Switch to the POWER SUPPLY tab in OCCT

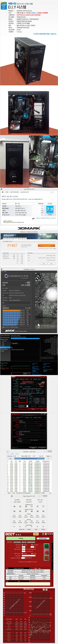31,542
